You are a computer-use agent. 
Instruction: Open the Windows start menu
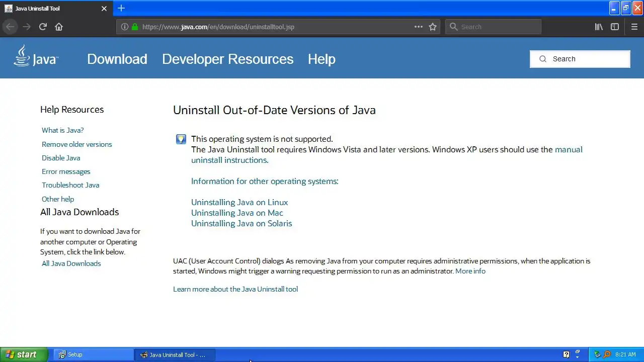click(x=24, y=354)
